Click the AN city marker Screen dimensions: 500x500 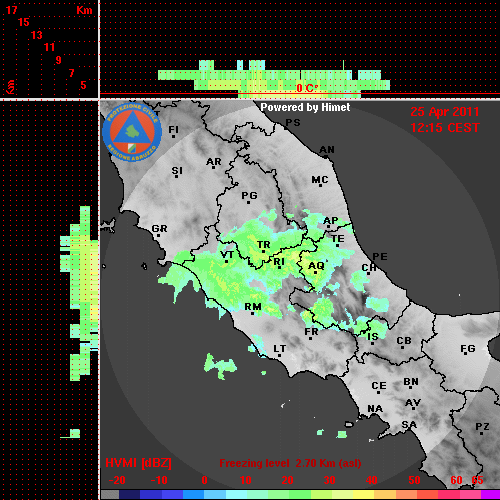325,157
